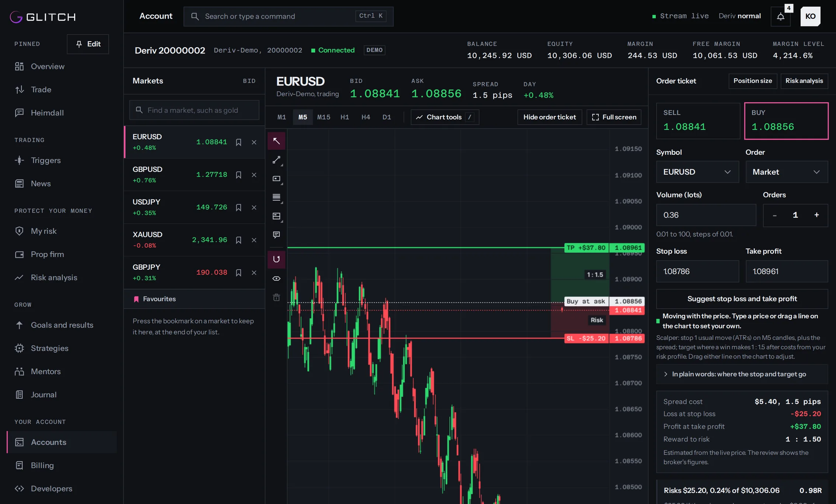Screen dimensions: 836x504
Task: Open the Order type Market dropdown
Action: [787, 172]
